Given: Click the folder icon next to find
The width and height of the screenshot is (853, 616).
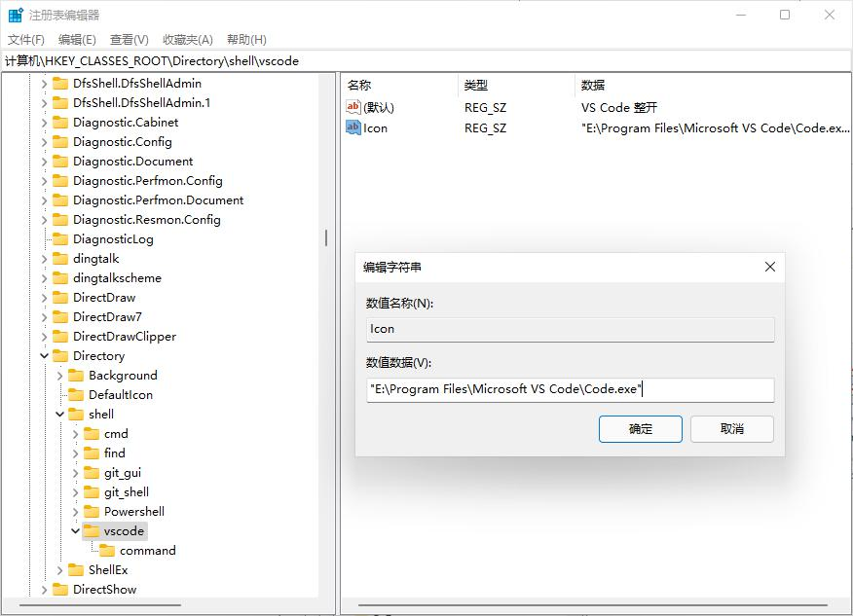Looking at the screenshot, I should pos(92,453).
